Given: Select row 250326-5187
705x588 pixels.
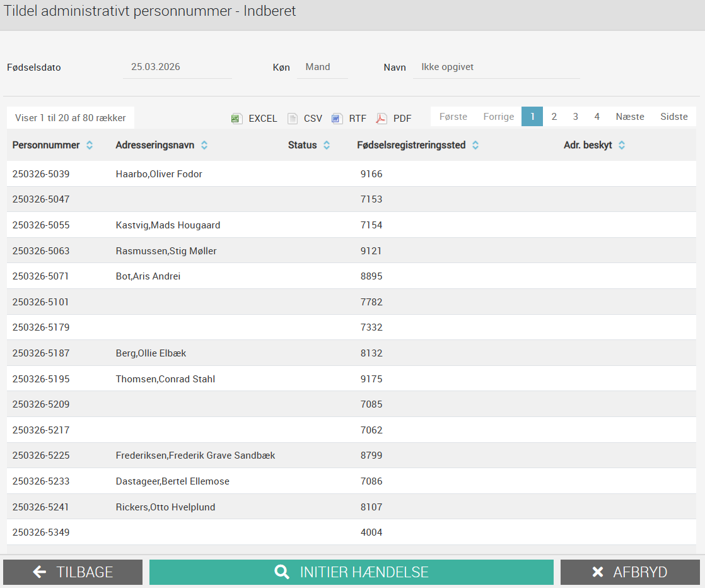Looking at the screenshot, I should [352, 353].
